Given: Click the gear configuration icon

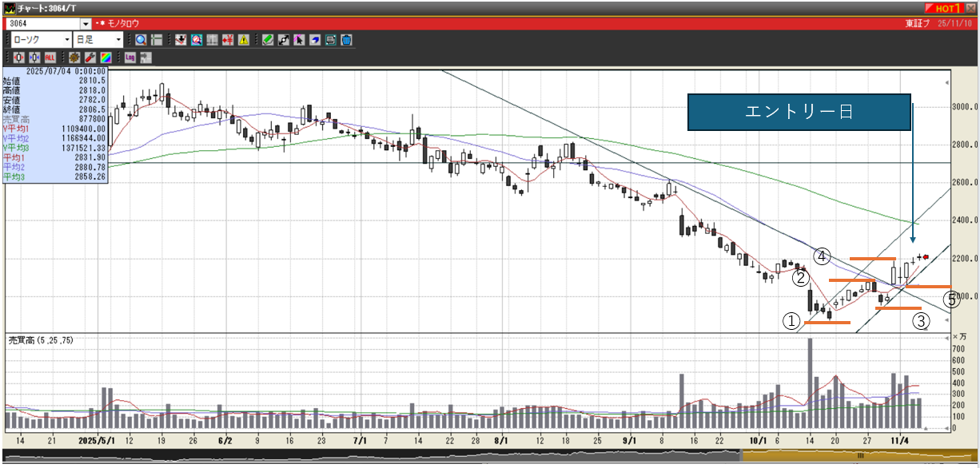Looking at the screenshot, I should 74,58.
